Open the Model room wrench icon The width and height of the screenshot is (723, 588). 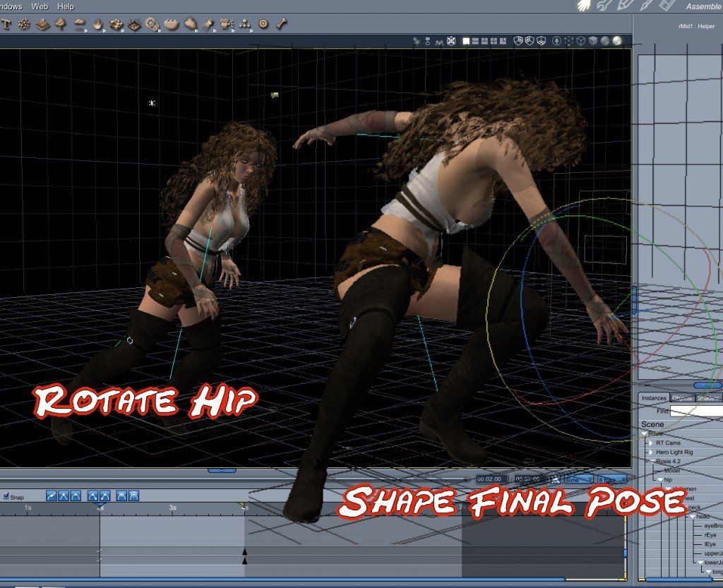coord(604,5)
